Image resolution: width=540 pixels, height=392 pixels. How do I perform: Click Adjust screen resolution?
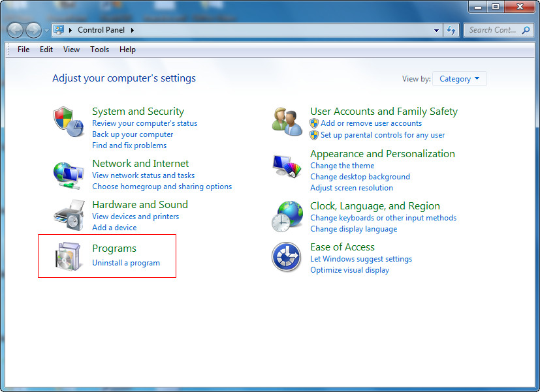351,188
